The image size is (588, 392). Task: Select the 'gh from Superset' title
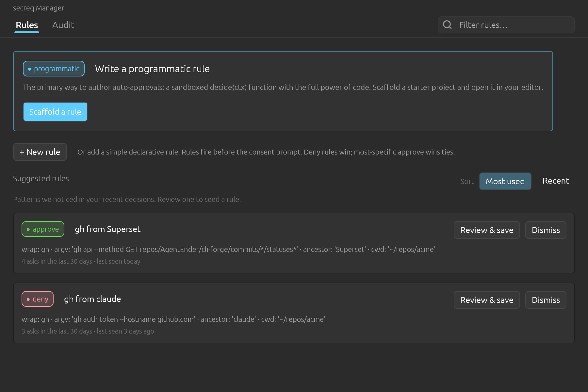tap(107, 229)
